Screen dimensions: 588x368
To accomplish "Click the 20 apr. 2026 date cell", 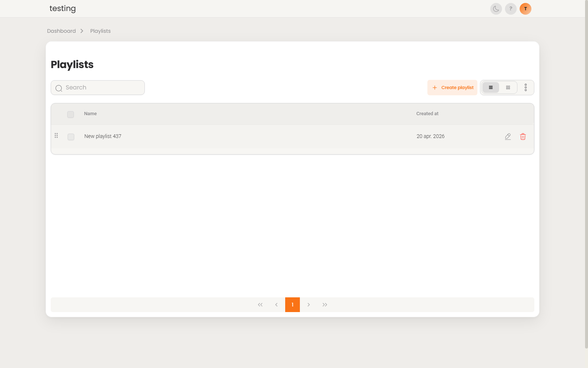I will 431,136.
